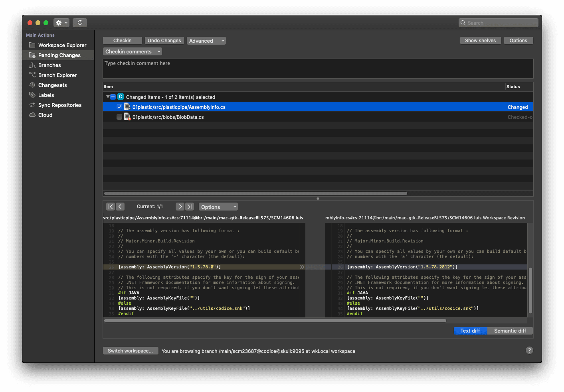564x392 pixels.
Task: Open the Branch Explorer view
Action: pyautogui.click(x=57, y=75)
